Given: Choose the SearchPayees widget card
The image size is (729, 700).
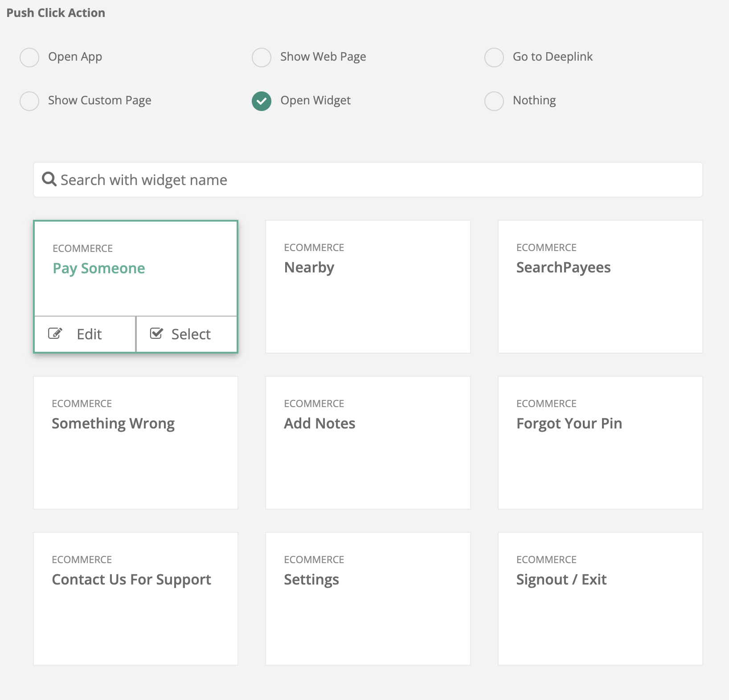Looking at the screenshot, I should pyautogui.click(x=600, y=286).
